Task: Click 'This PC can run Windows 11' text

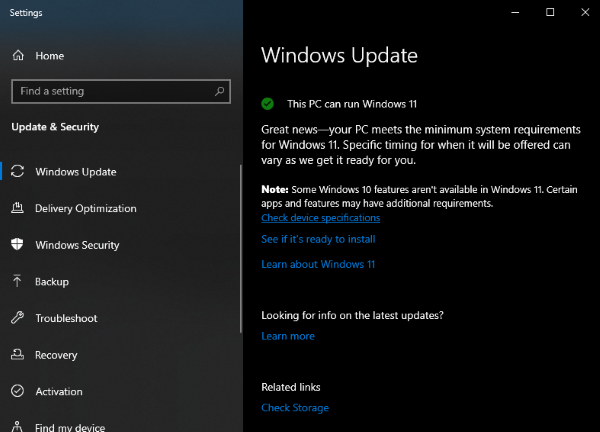Action: pos(352,104)
